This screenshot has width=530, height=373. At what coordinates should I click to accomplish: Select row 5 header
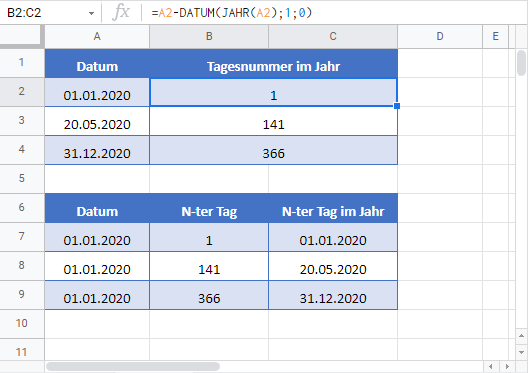pyautogui.click(x=22, y=179)
